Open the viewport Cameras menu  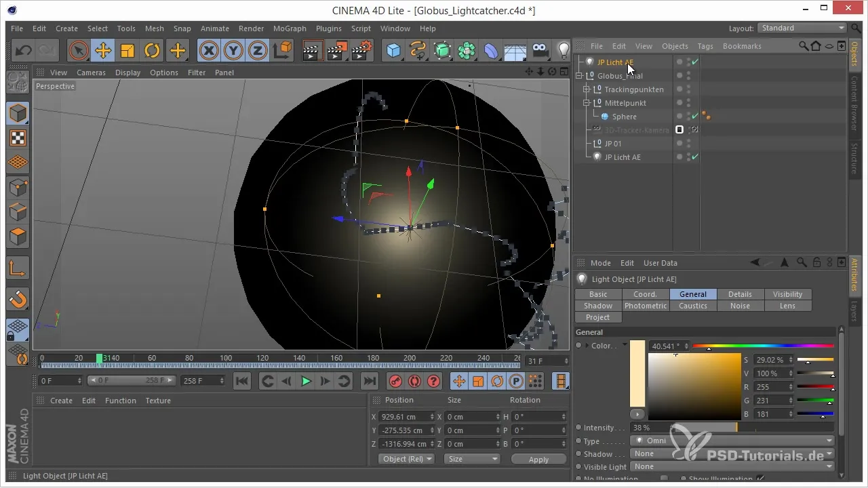coord(91,73)
